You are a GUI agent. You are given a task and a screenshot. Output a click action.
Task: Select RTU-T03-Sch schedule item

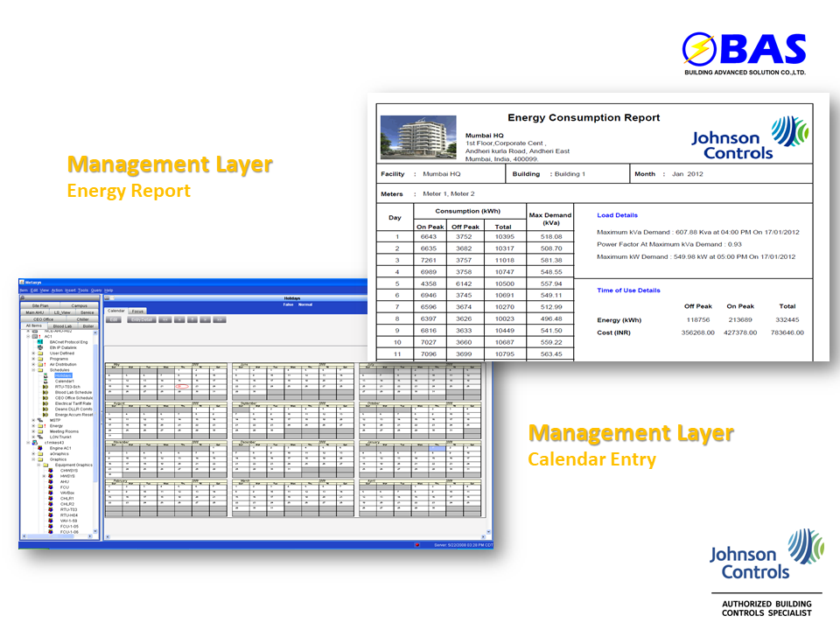(67, 387)
